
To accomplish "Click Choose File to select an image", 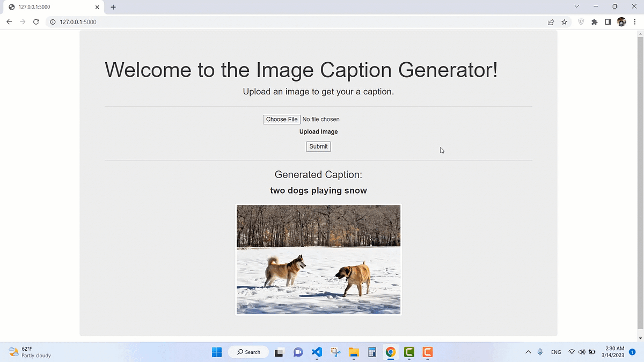I will pyautogui.click(x=281, y=119).
